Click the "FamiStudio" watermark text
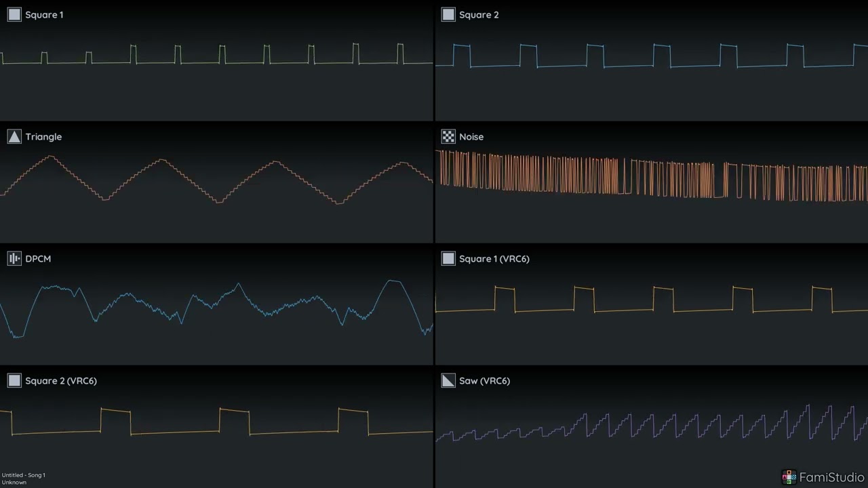 click(x=832, y=477)
